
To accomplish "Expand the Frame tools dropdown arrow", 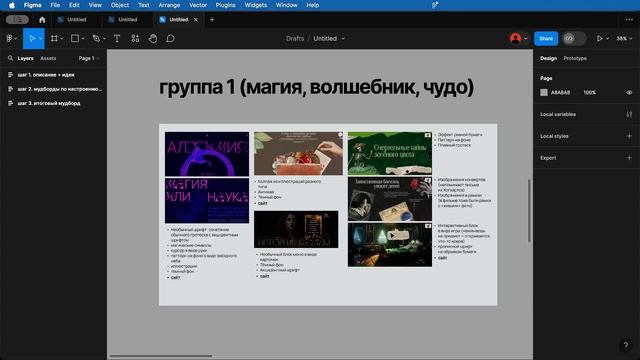I will coord(62,38).
